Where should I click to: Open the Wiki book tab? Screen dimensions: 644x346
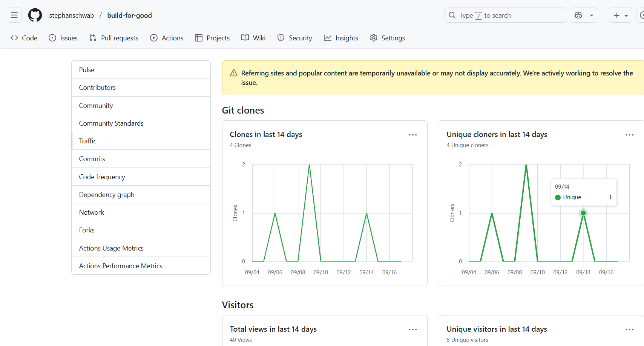tap(253, 38)
